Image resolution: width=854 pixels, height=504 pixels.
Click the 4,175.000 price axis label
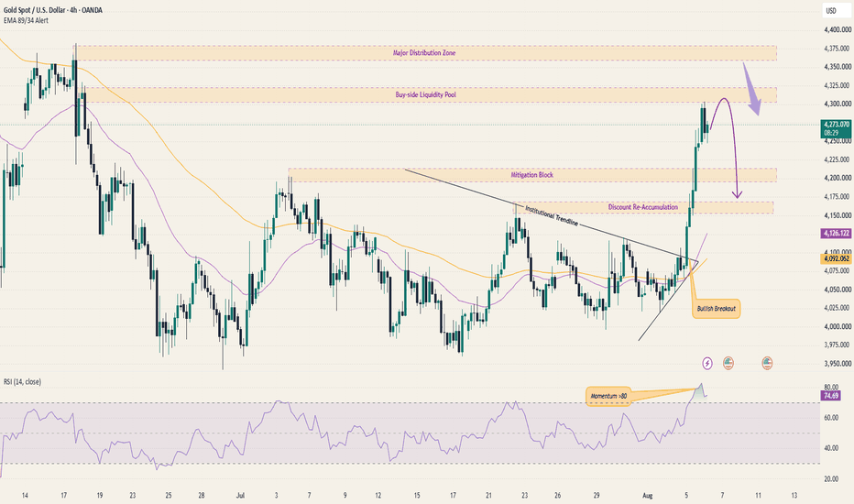point(838,197)
